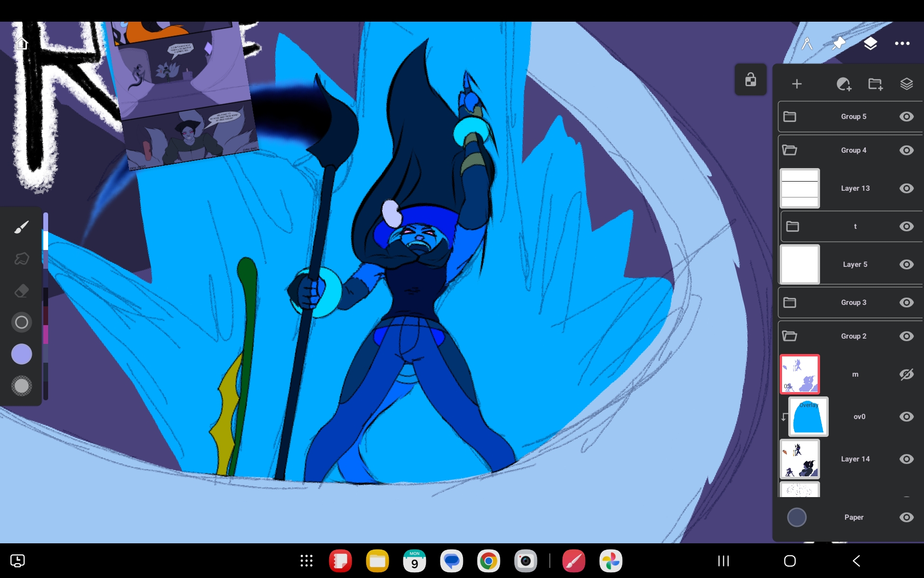The image size is (924, 578).
Task: Toggle the pin panel icon
Action: tap(838, 44)
